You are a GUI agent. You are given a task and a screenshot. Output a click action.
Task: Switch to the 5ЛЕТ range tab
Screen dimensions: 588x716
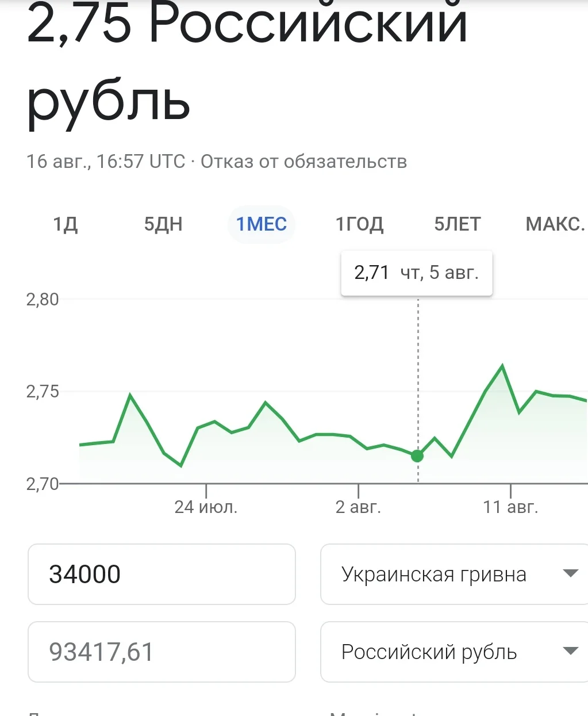click(458, 224)
